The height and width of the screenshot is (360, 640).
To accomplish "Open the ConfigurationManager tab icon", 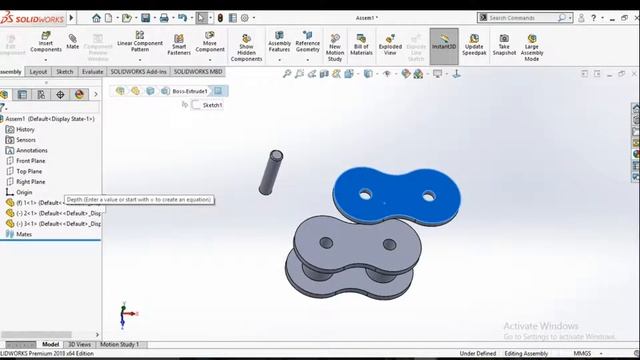I will click(x=41, y=95).
